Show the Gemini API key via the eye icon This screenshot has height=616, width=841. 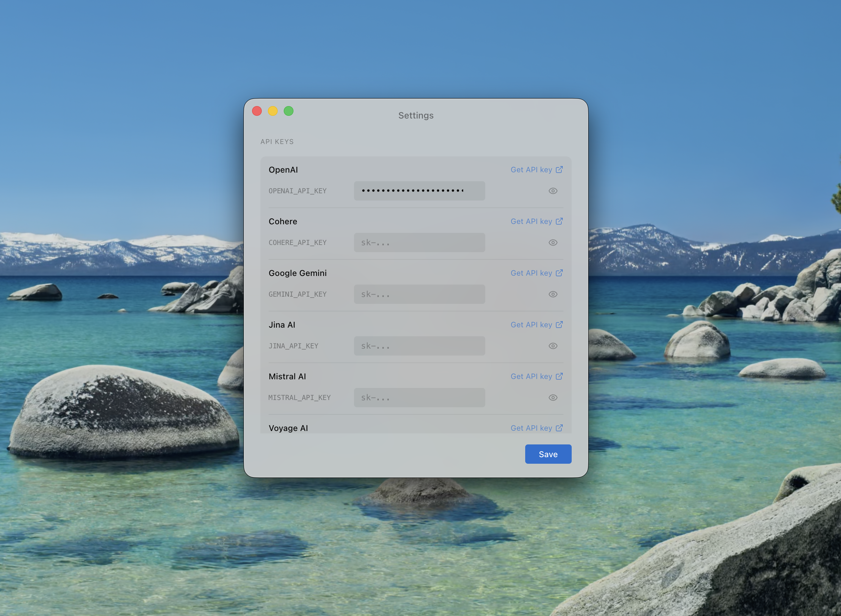pyautogui.click(x=553, y=294)
